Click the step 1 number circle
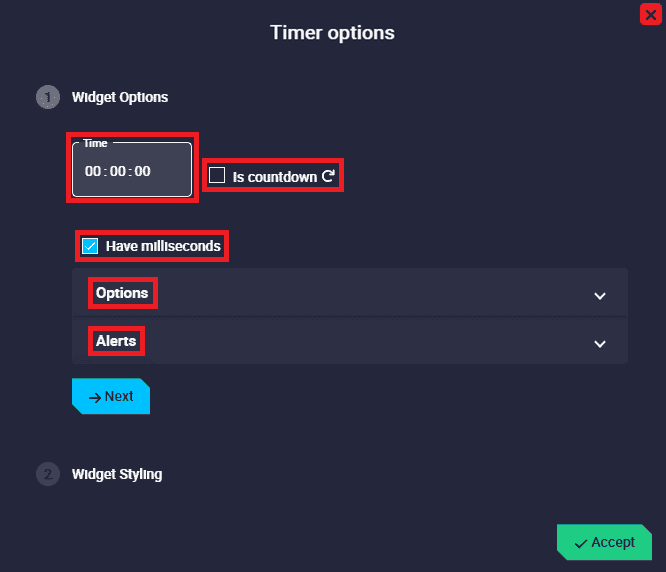 tap(47, 98)
